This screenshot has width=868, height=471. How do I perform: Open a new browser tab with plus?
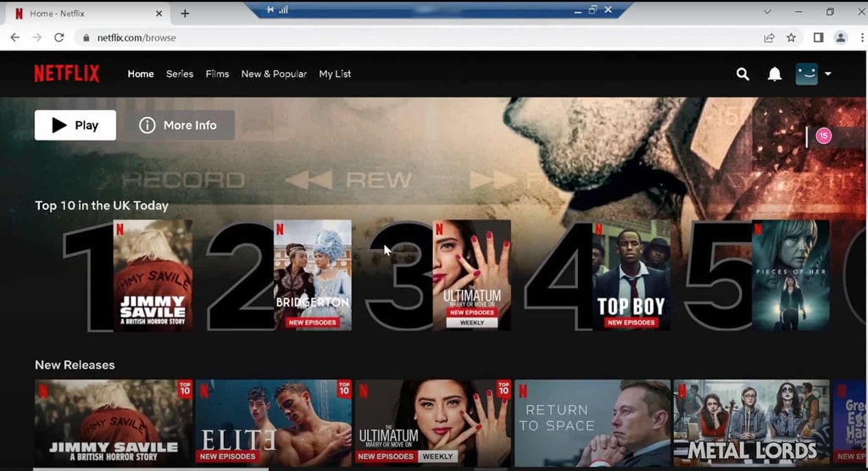185,14
